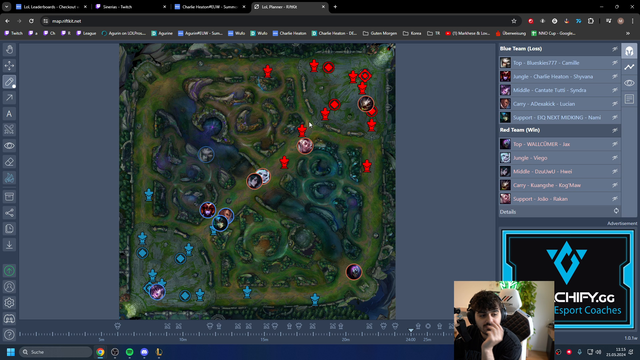Choose the text A tool
This screenshot has height=360, width=640.
[9, 113]
